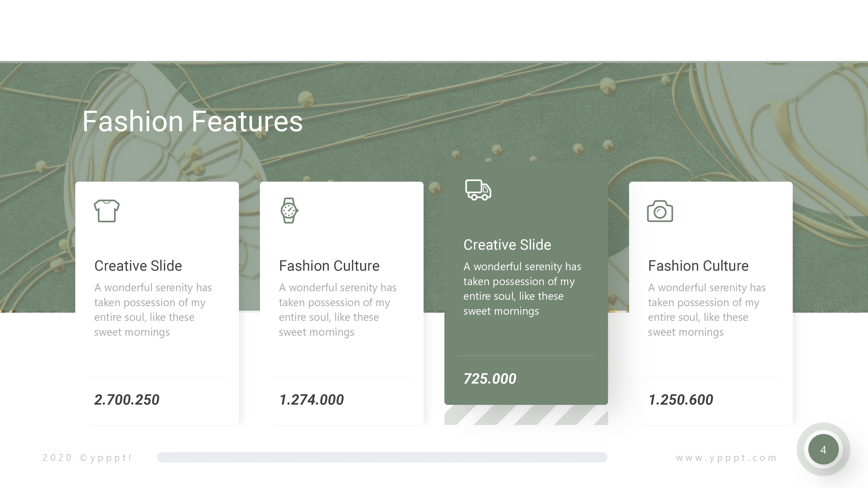868x488 pixels.
Task: Click Fashion Culture heading in fourth card
Action: point(698,266)
